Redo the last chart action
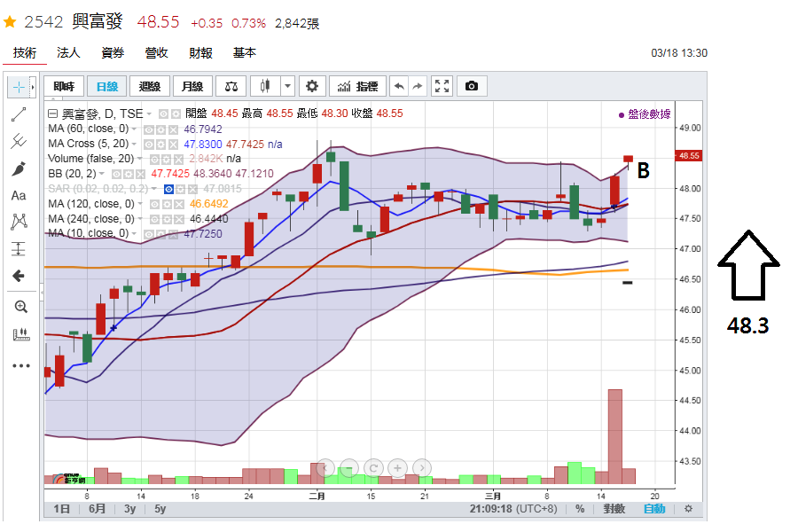 pyautogui.click(x=418, y=86)
